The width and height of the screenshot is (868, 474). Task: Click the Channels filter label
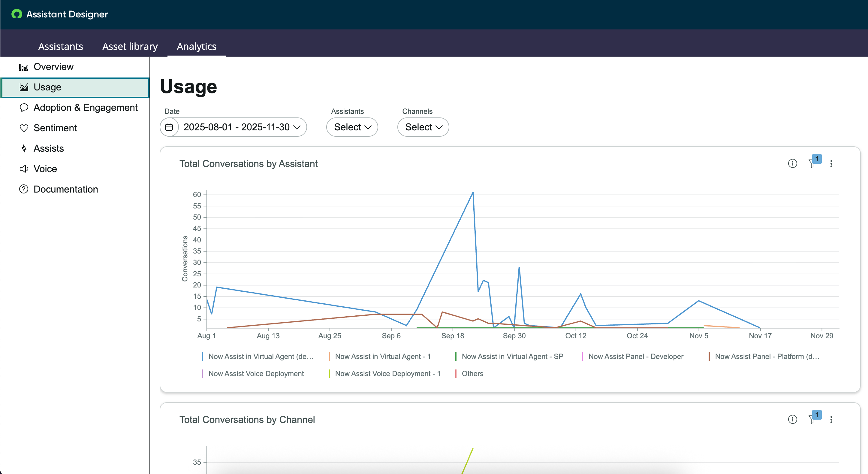[x=417, y=111]
